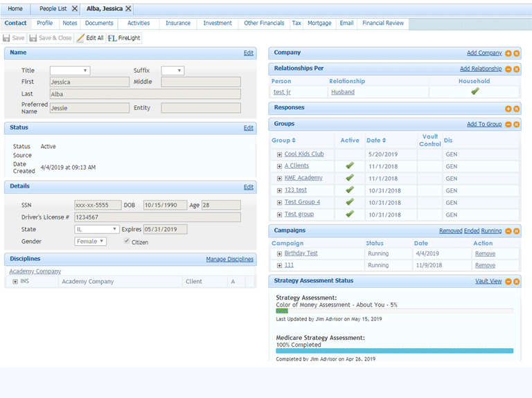Click the plus icon in the Responses panel

[508, 109]
